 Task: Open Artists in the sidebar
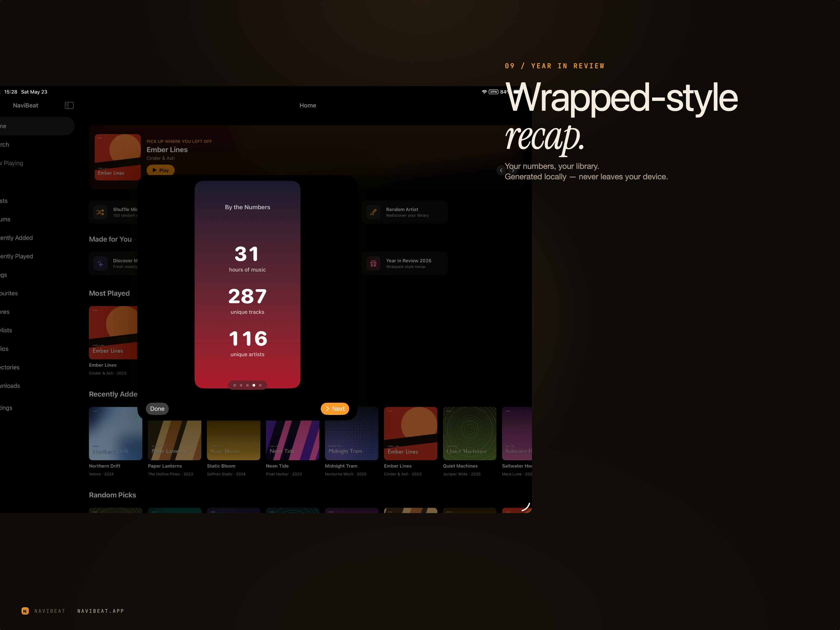coord(37,201)
